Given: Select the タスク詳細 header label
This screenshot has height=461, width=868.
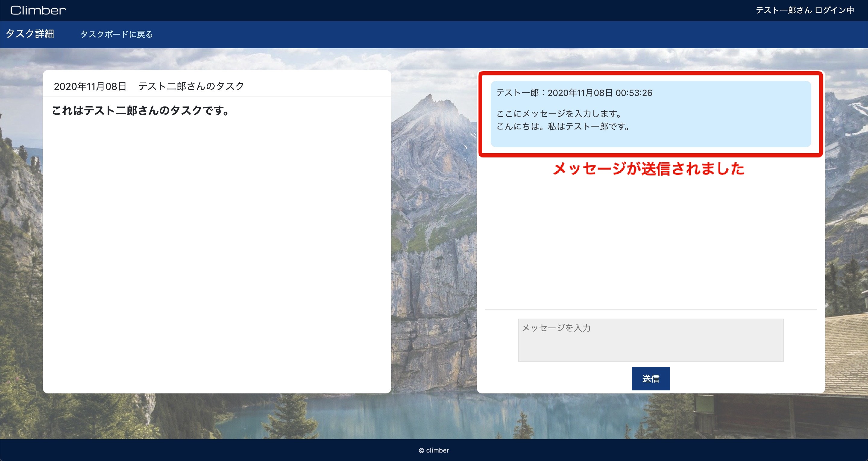Looking at the screenshot, I should click(30, 34).
